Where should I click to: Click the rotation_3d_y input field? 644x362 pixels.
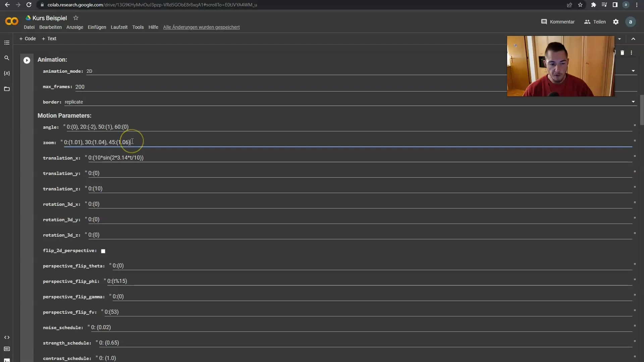tap(360, 219)
